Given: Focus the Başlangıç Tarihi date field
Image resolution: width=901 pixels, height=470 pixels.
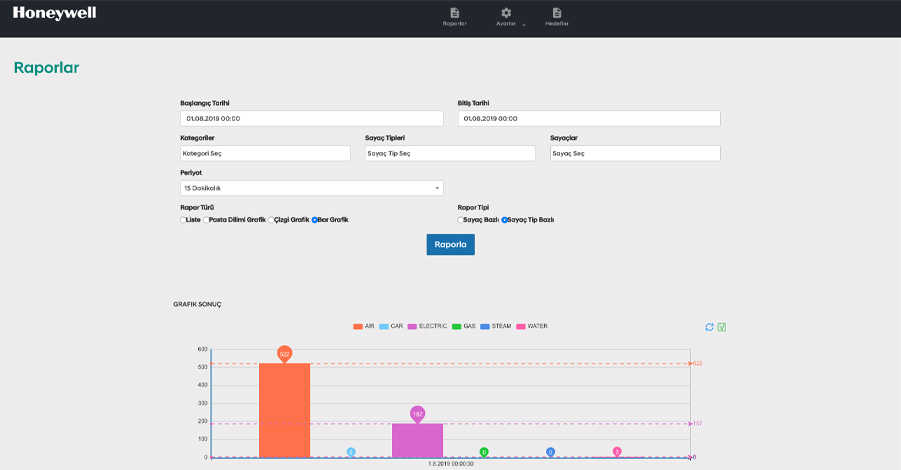Looking at the screenshot, I should pyautogui.click(x=312, y=118).
